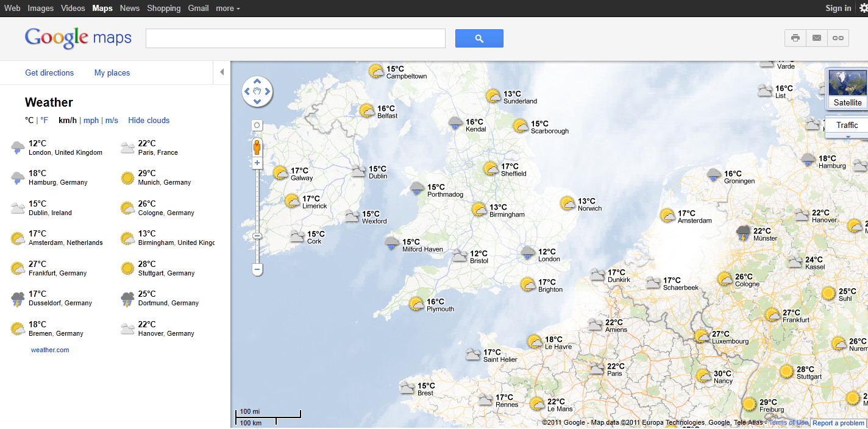868x429 pixels.
Task: Go to Images in top bar
Action: pos(41,8)
